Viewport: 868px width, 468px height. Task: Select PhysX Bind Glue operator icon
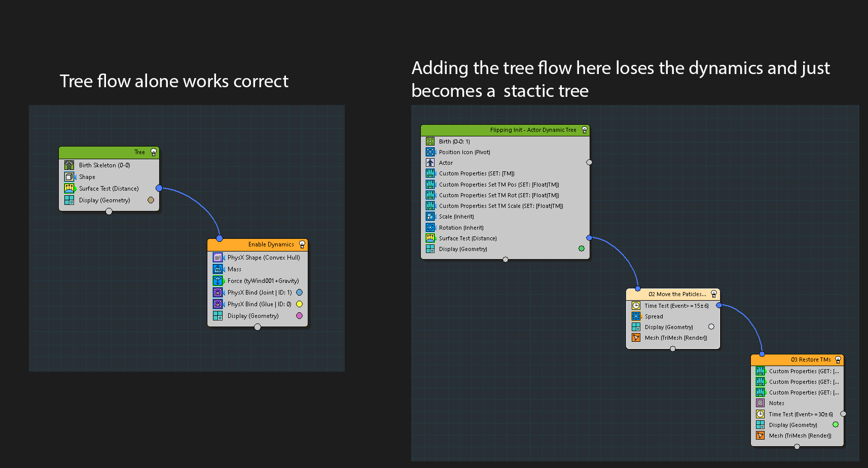(218, 304)
